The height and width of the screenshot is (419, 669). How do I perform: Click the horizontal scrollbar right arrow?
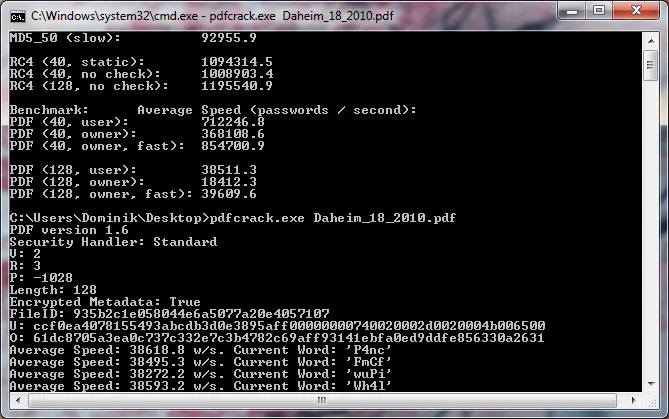tap(633, 400)
